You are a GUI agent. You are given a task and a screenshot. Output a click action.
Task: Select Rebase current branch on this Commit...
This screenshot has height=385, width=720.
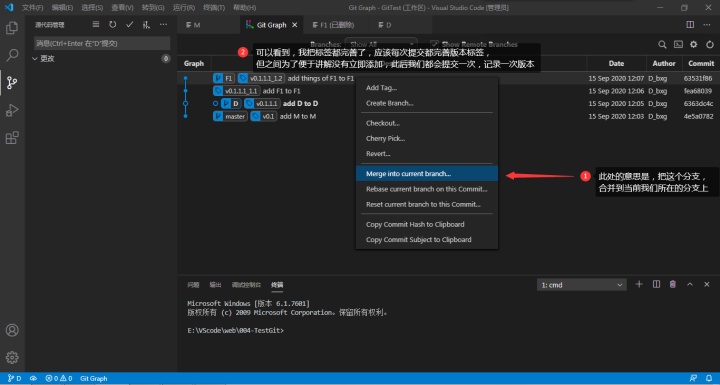427,189
